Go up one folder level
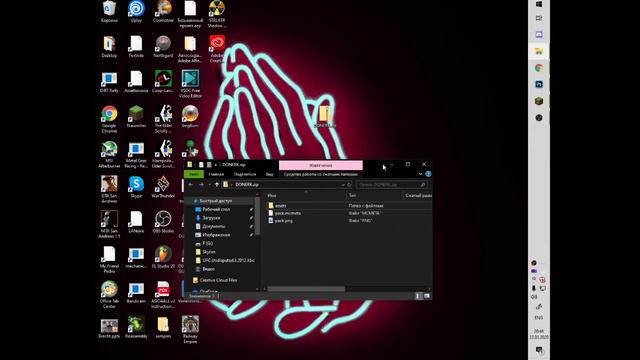The image size is (640, 360). [x=217, y=185]
